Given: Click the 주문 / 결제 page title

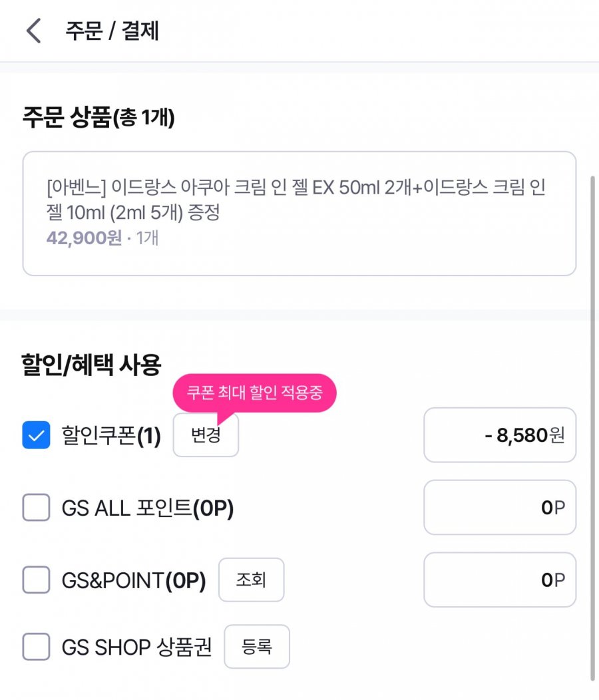Looking at the screenshot, I should [112, 31].
